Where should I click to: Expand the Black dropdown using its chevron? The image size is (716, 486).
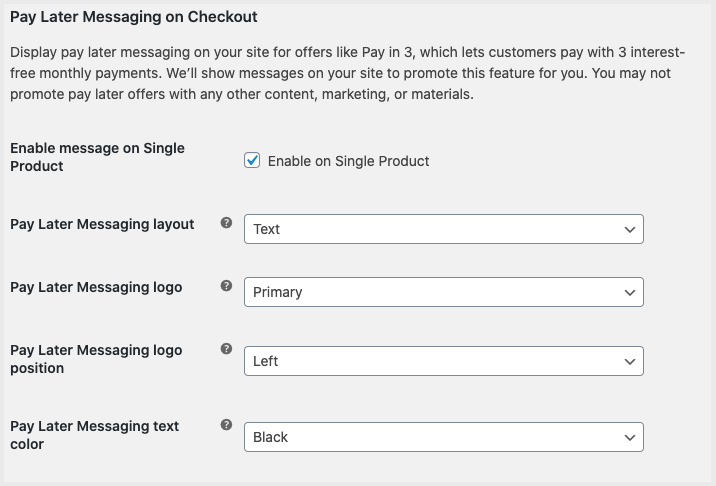coord(629,437)
